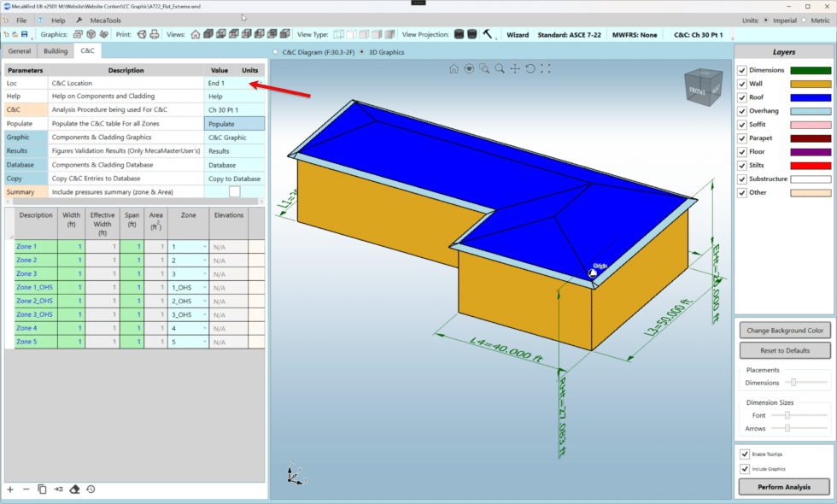Click the fit-to-screen icon in the viewer toolbar
Viewport: 837px width, 504px height.
click(x=546, y=68)
